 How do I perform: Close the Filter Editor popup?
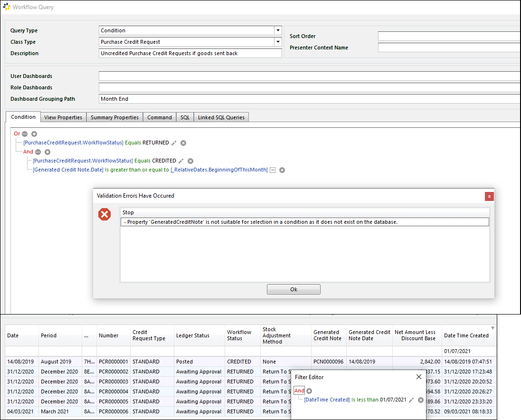coord(419,377)
